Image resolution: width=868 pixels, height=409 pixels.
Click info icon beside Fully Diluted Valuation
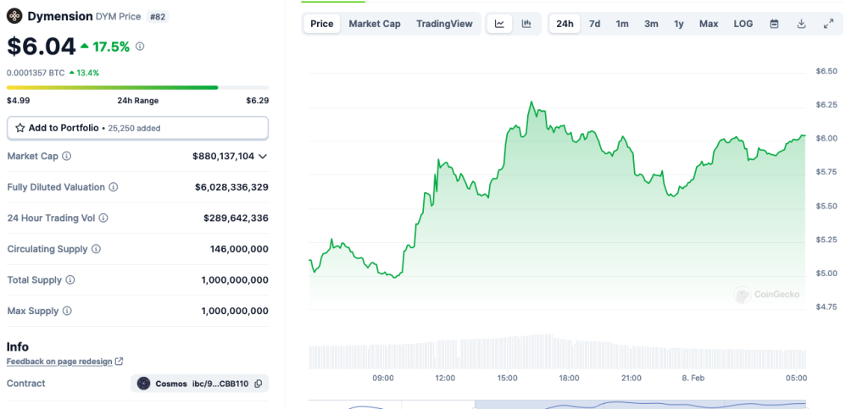click(x=114, y=187)
